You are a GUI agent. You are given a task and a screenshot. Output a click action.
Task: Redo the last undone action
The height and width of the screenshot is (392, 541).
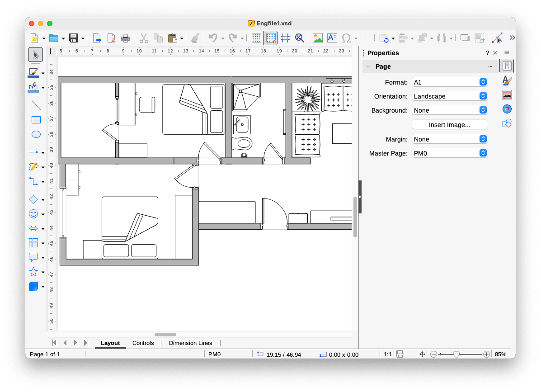click(233, 38)
